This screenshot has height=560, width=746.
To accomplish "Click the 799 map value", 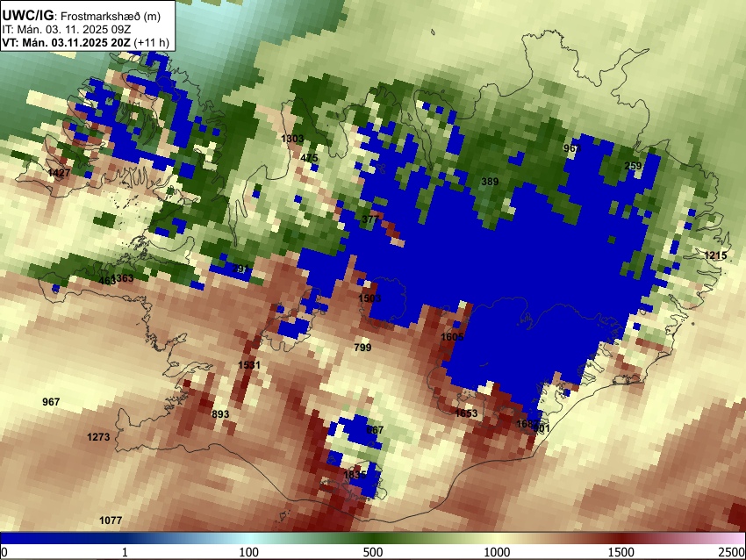I will coord(362,348).
